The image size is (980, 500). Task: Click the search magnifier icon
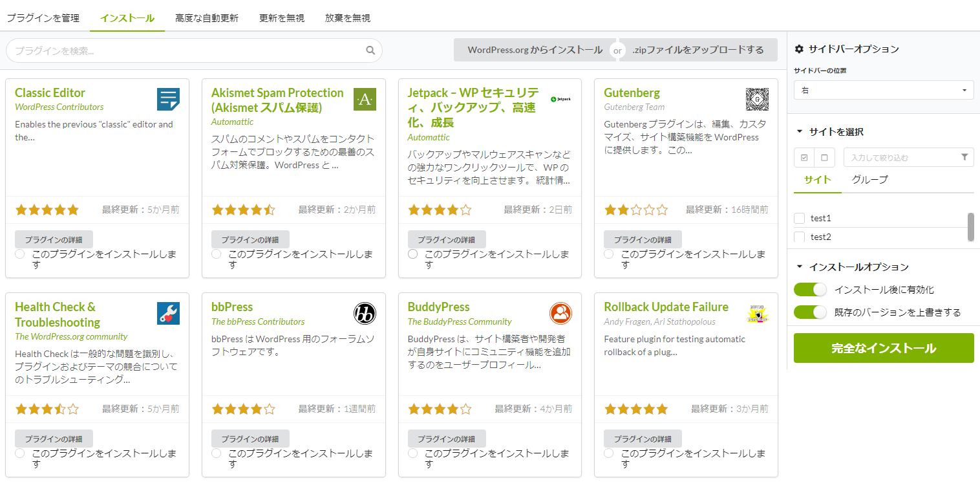pos(370,50)
